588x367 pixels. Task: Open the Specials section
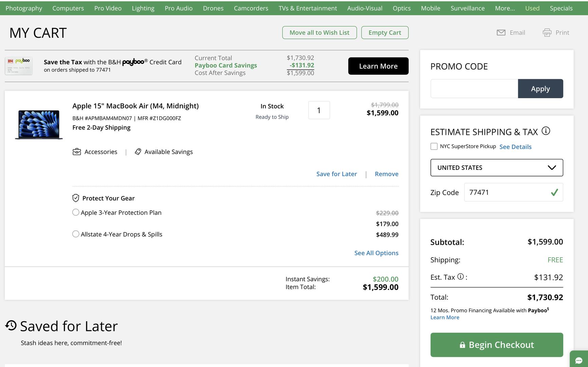click(x=561, y=8)
